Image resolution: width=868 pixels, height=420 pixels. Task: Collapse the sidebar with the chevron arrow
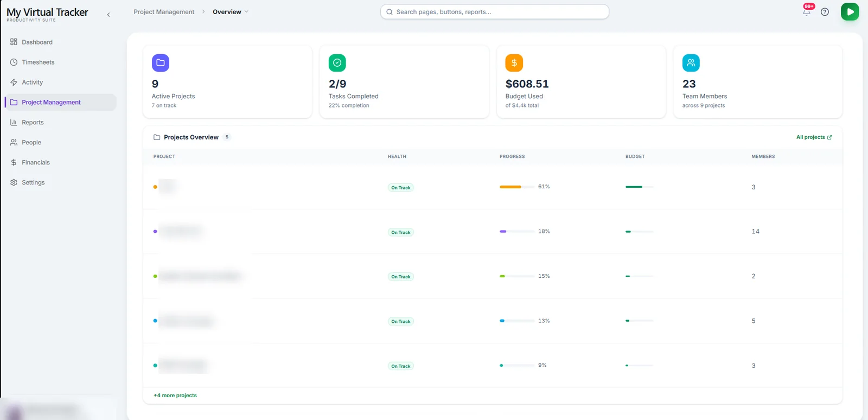(x=108, y=15)
